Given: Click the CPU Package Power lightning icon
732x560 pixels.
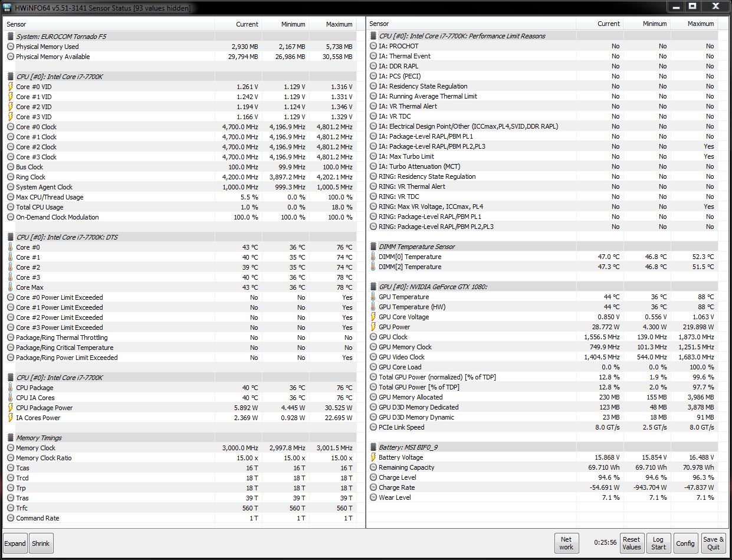Looking at the screenshot, I should click(11, 408).
